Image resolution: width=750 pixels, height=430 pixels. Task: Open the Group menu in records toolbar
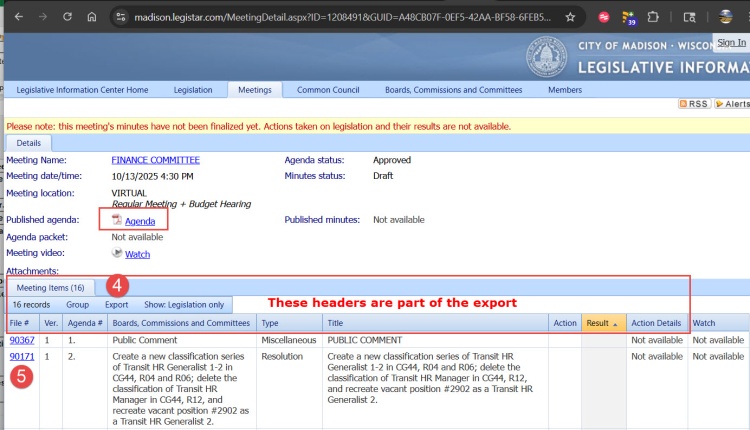(x=77, y=304)
